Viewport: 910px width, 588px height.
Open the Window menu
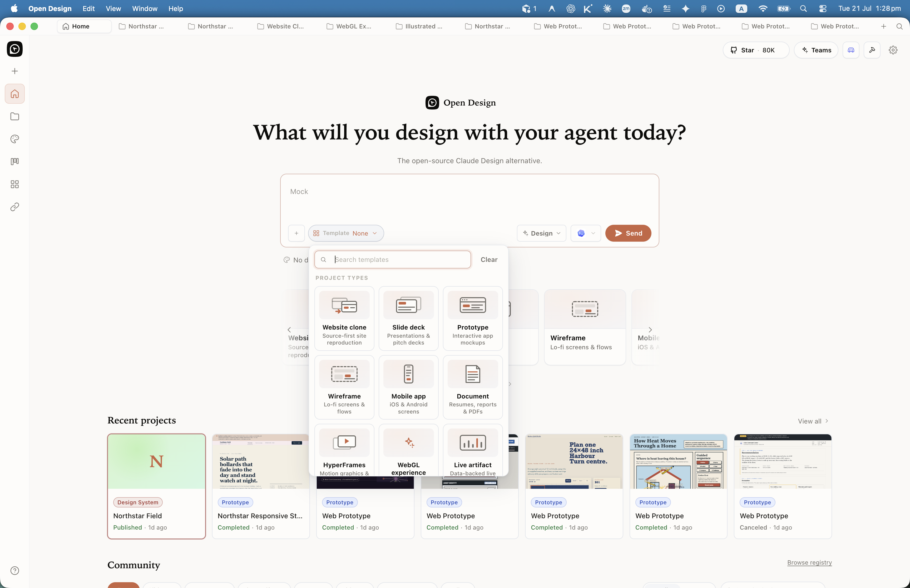(x=145, y=8)
